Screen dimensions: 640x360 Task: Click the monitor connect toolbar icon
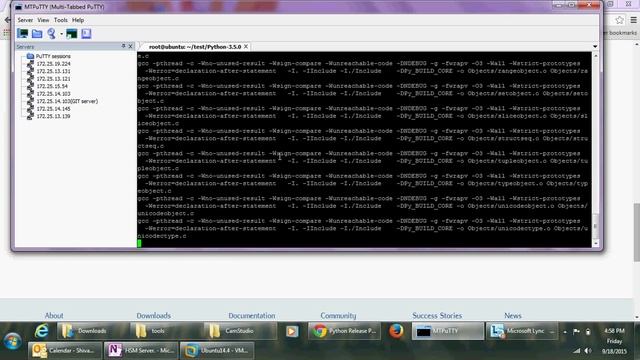pos(23,33)
